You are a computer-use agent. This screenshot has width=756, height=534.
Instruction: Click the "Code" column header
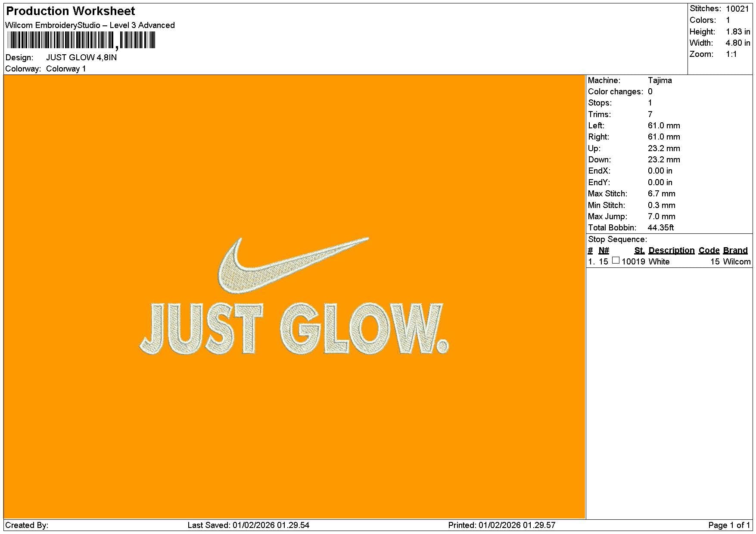click(x=709, y=251)
